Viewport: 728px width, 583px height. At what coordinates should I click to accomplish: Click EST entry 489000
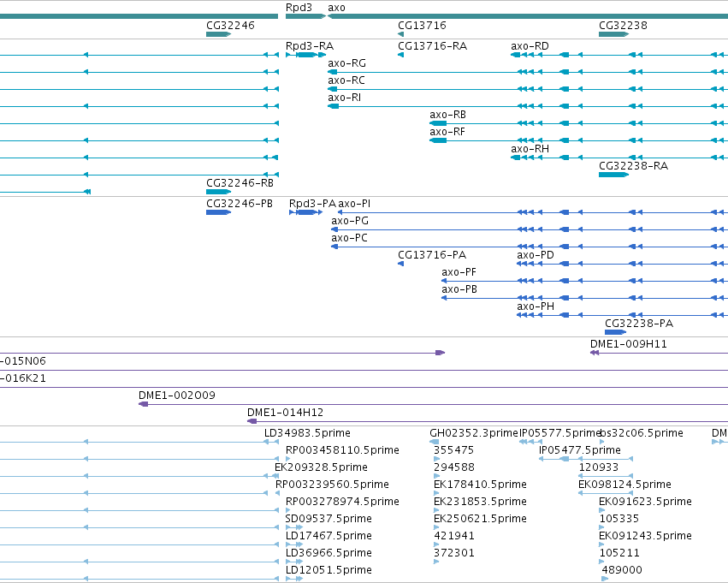pyautogui.click(x=622, y=570)
